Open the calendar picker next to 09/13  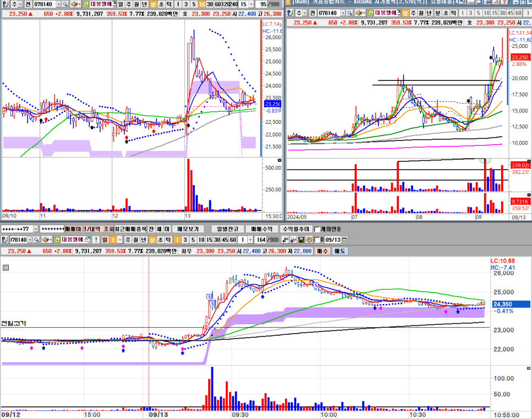pos(344,240)
